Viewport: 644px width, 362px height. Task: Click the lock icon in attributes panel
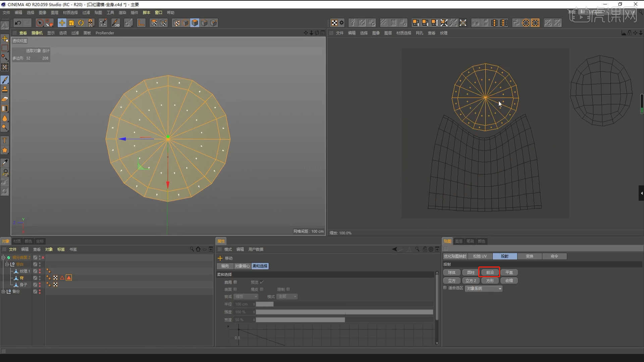[x=425, y=249]
